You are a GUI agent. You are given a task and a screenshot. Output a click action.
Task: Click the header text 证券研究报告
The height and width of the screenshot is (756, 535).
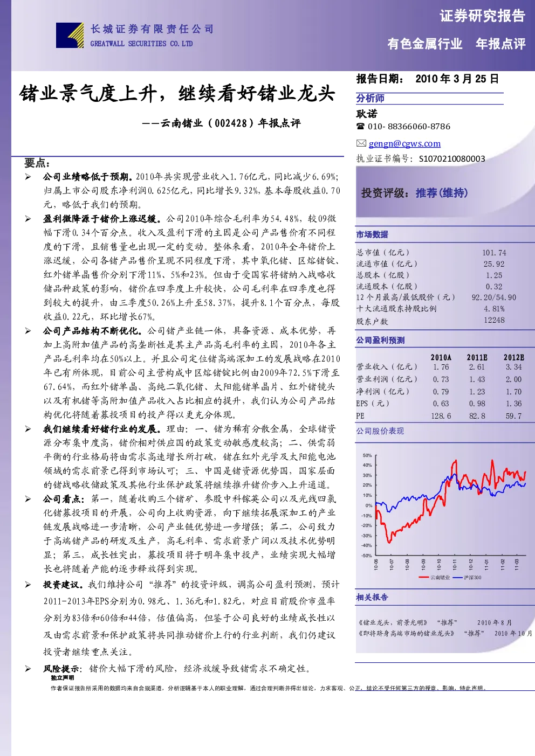coord(483,16)
